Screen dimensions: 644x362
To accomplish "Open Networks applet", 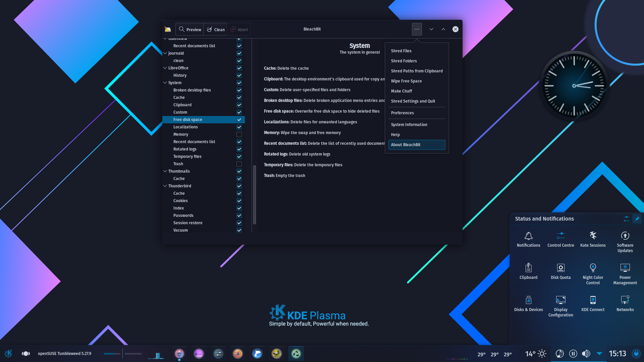I will [625, 304].
